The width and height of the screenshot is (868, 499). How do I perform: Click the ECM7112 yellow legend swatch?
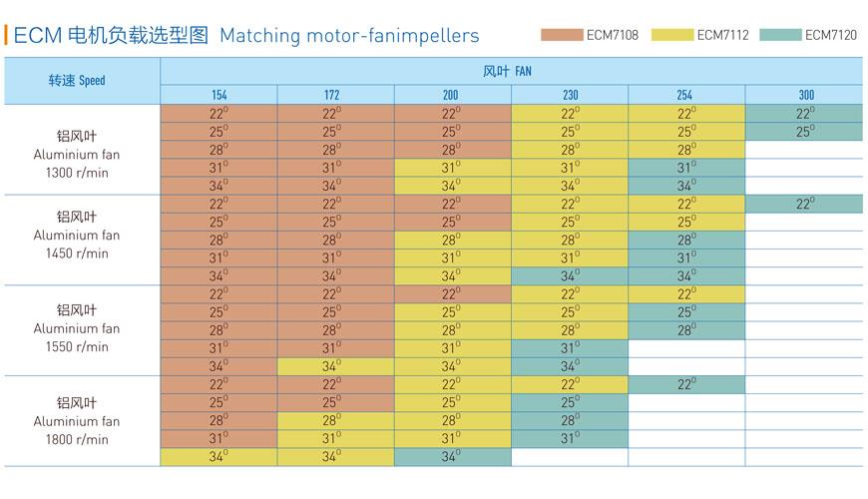coord(672,36)
